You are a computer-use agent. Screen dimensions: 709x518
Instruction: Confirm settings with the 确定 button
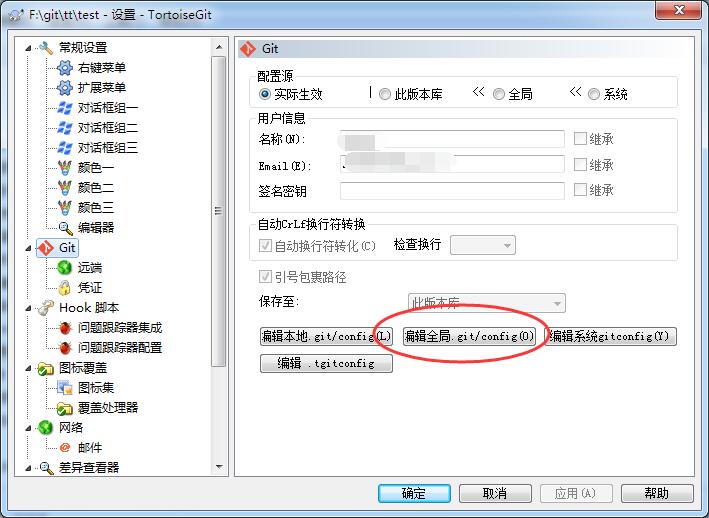pos(414,493)
